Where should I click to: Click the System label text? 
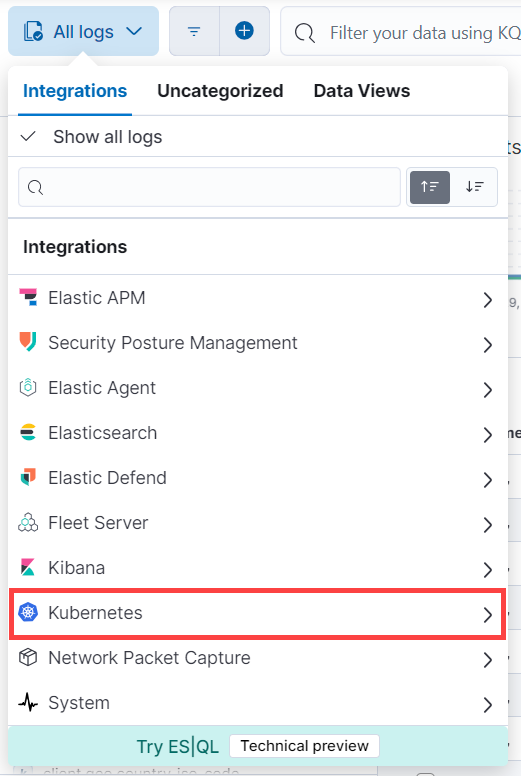tap(79, 703)
